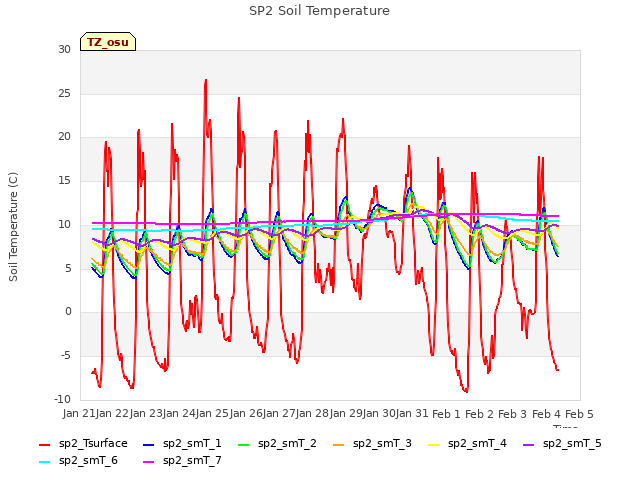Image resolution: width=640 pixels, height=480 pixels.
Task: Click the 15 y-axis tick label
Action: point(64,180)
